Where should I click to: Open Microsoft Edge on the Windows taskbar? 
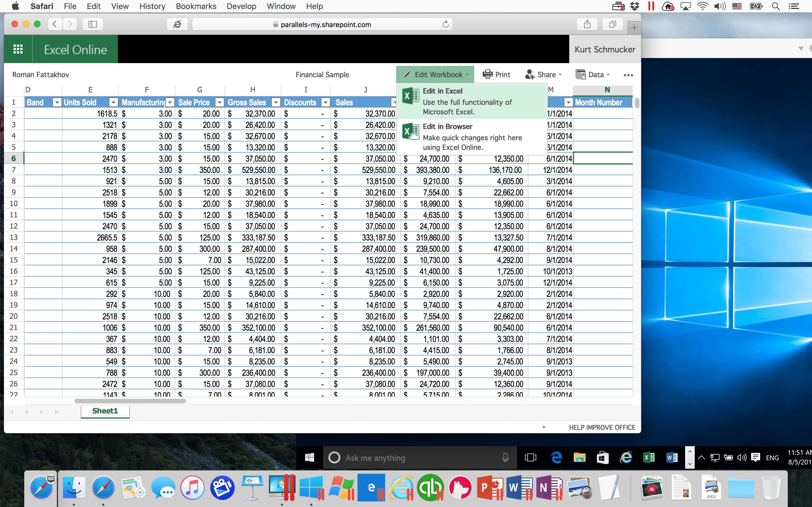[556, 457]
